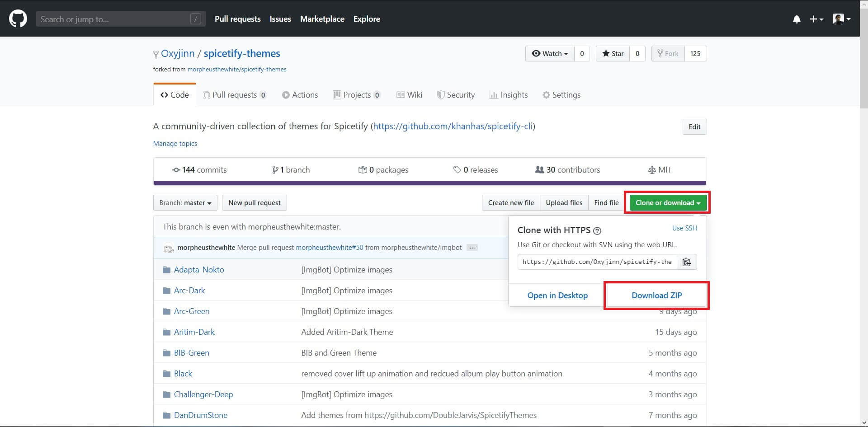The image size is (868, 427).
Task: Open the plus create-new dropdown
Action: 816,19
